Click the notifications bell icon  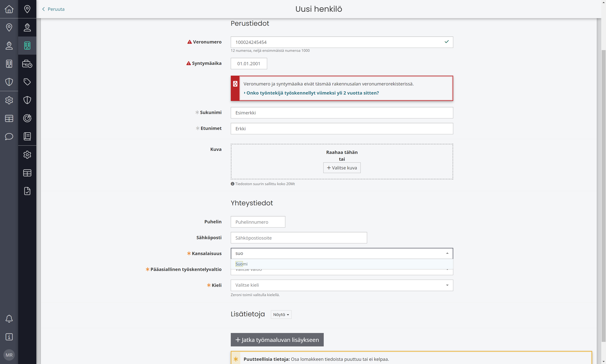(9, 318)
